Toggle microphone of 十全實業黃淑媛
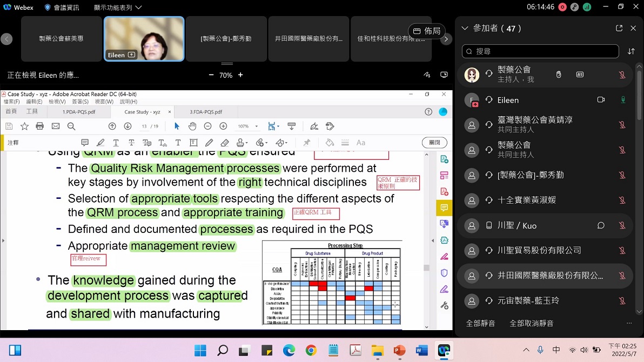Screen dimensions: 644x362 pyautogui.click(x=622, y=200)
